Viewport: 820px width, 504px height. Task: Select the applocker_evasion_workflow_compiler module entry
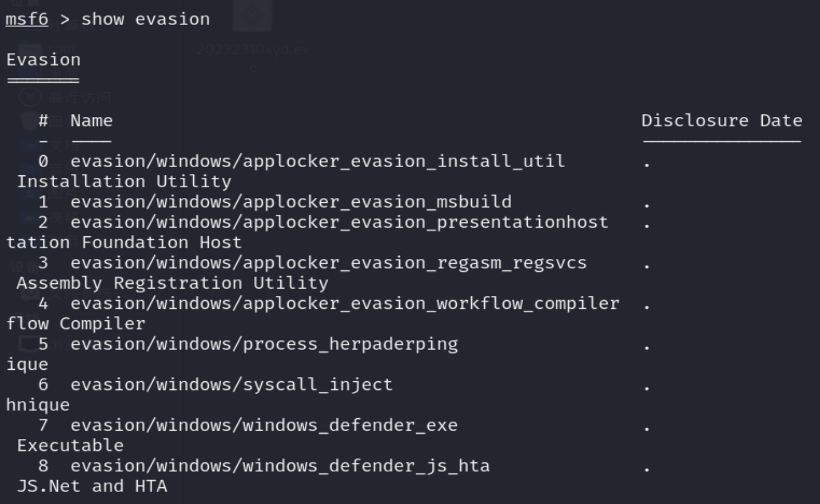click(x=345, y=304)
